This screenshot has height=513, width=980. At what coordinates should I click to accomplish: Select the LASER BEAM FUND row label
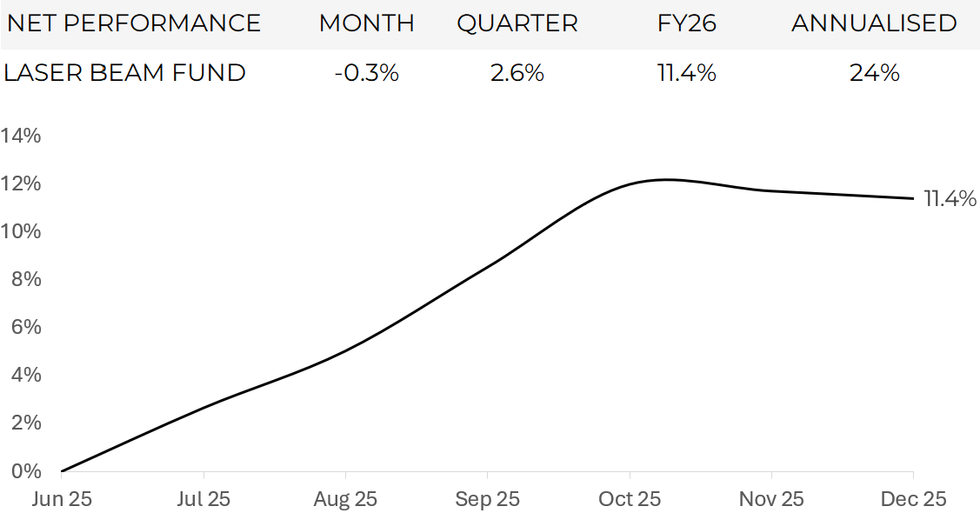tap(124, 73)
